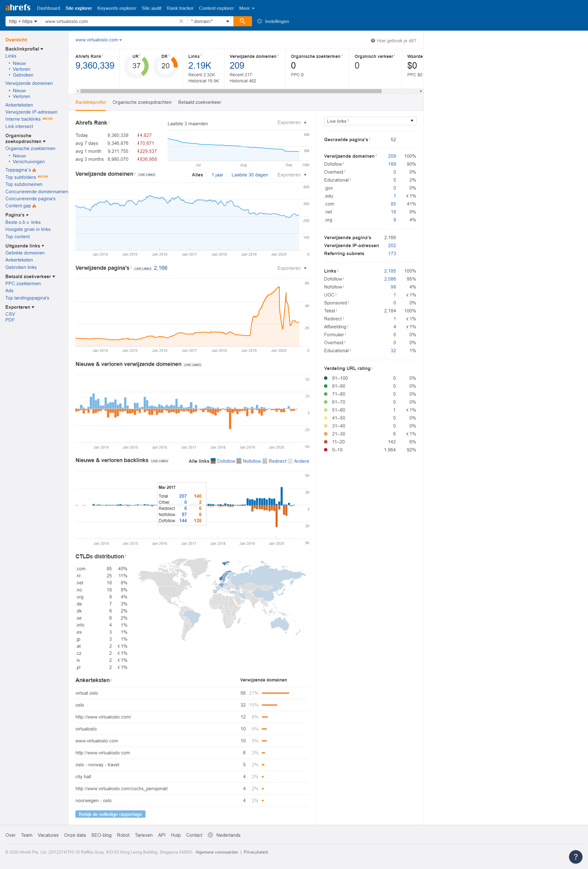Switch to Organische zoekopdrachten tab
Screen dimensions: 588x869
tap(142, 103)
